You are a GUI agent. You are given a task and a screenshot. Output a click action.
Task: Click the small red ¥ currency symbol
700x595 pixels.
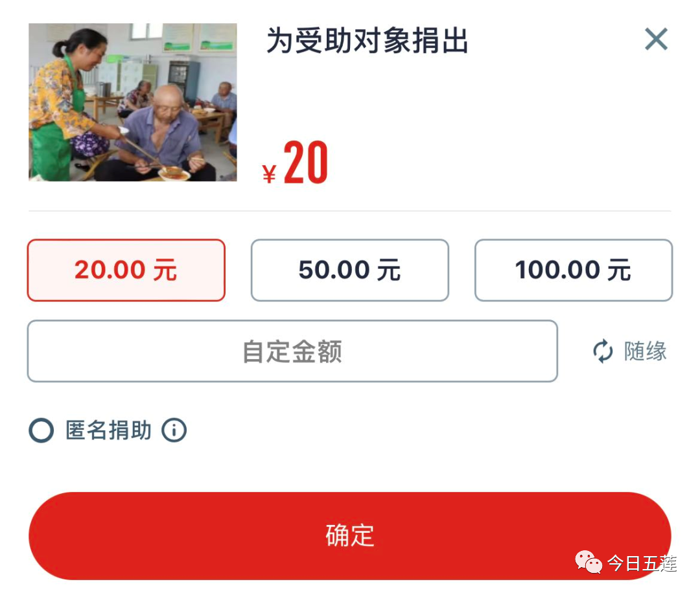269,174
